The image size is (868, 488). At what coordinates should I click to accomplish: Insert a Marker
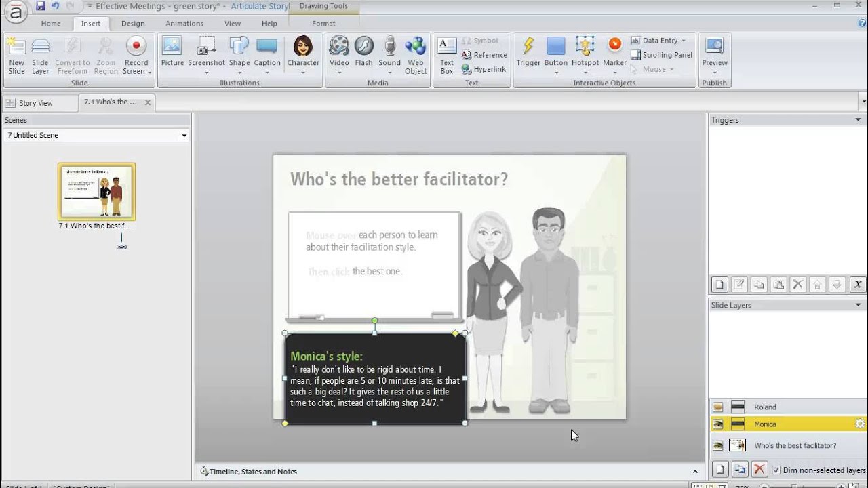[614, 56]
